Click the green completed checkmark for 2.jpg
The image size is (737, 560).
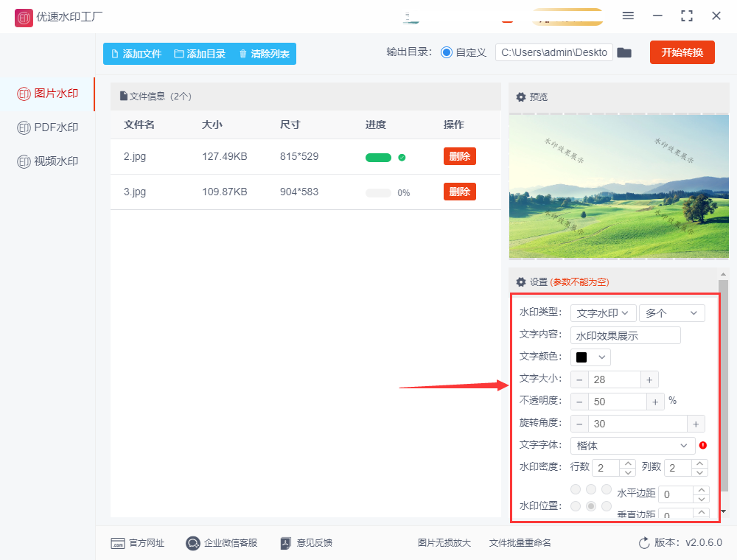pyautogui.click(x=402, y=158)
